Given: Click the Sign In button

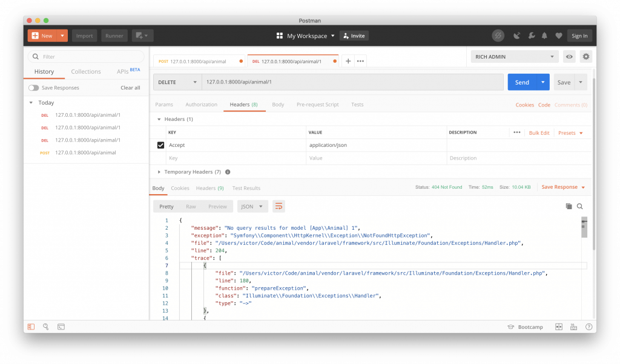Looking at the screenshot, I should (x=579, y=36).
